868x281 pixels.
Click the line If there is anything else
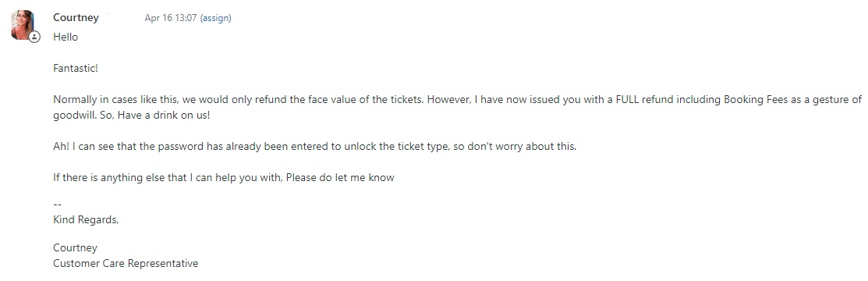(224, 178)
